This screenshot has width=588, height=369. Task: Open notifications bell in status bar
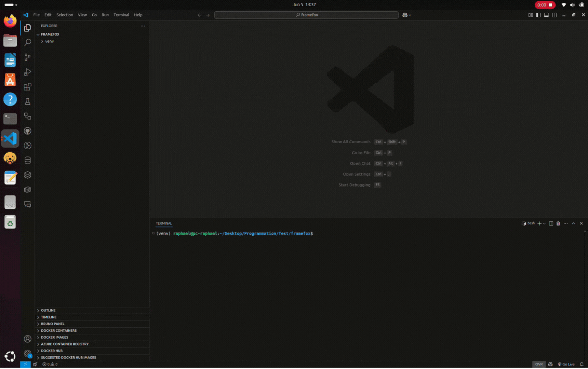pos(582,364)
